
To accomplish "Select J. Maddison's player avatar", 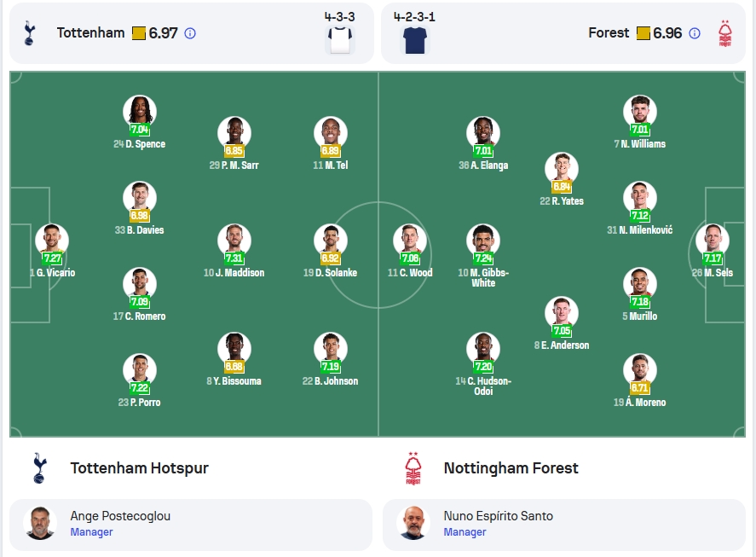I will tap(234, 241).
